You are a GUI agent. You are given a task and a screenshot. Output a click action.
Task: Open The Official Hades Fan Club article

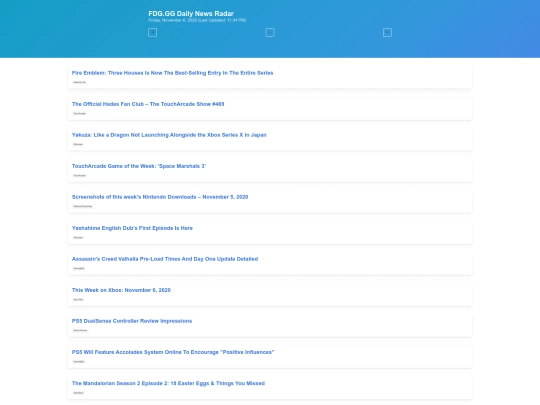click(x=148, y=104)
